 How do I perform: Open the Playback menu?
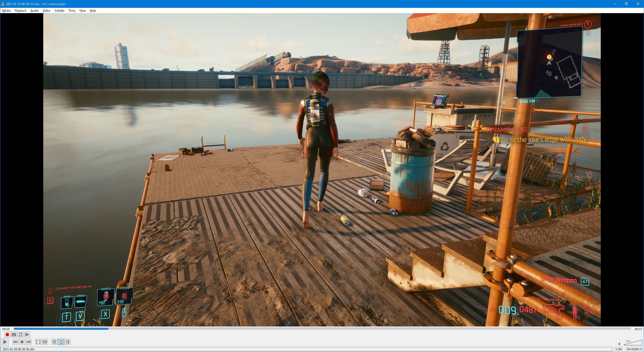tap(20, 11)
